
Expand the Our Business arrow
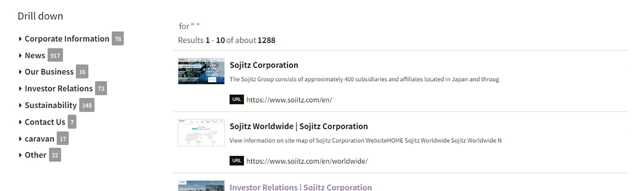[x=20, y=72]
